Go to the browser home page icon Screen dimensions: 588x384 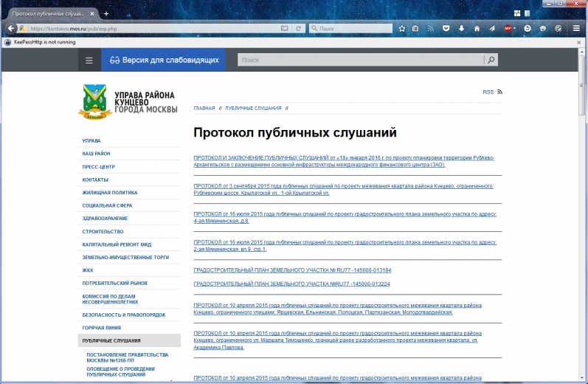[477, 28]
